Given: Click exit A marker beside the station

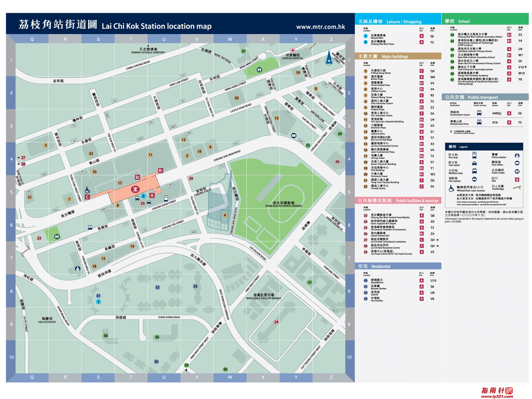Looking at the screenshot, I should click(152, 195).
